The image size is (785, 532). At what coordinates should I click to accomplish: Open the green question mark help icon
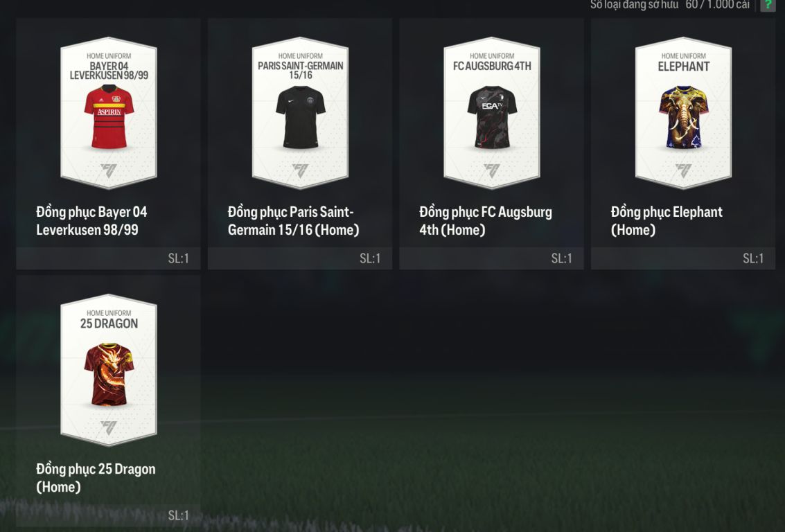[x=768, y=5]
